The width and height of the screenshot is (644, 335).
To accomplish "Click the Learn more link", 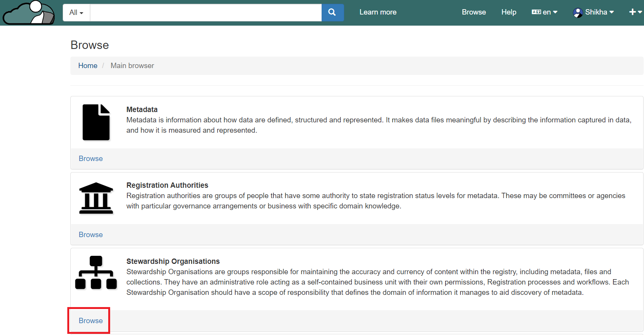I will [378, 12].
